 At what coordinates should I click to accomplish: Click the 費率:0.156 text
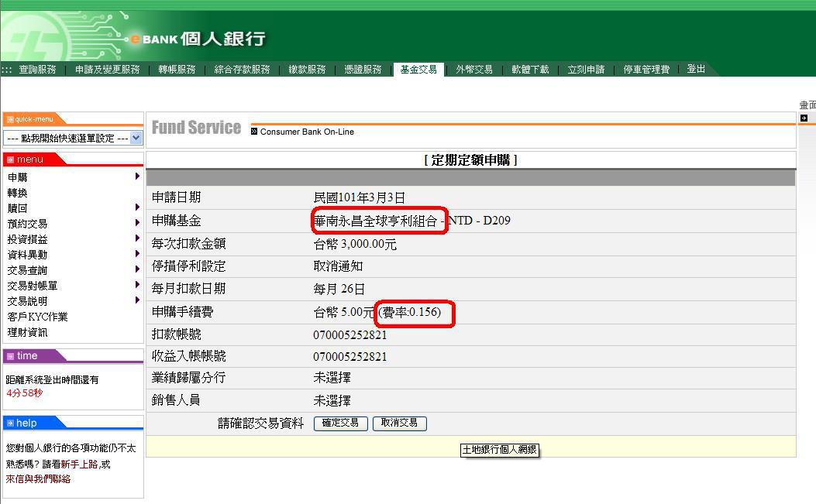coord(410,312)
